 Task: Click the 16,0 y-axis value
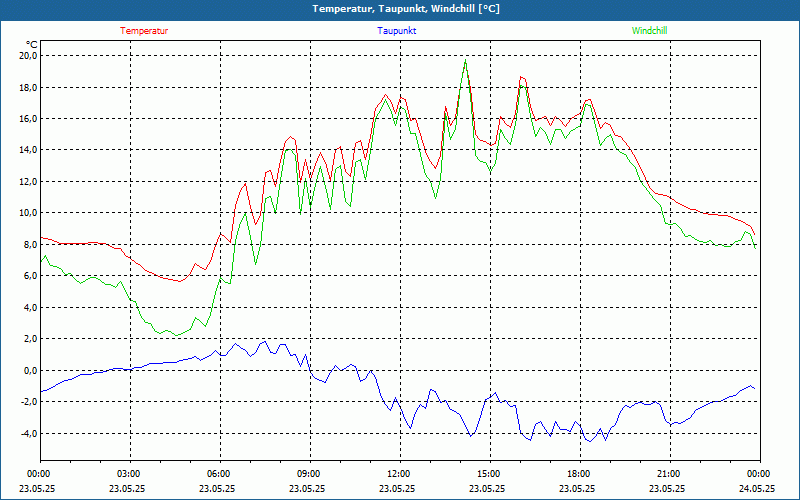[x=29, y=118]
